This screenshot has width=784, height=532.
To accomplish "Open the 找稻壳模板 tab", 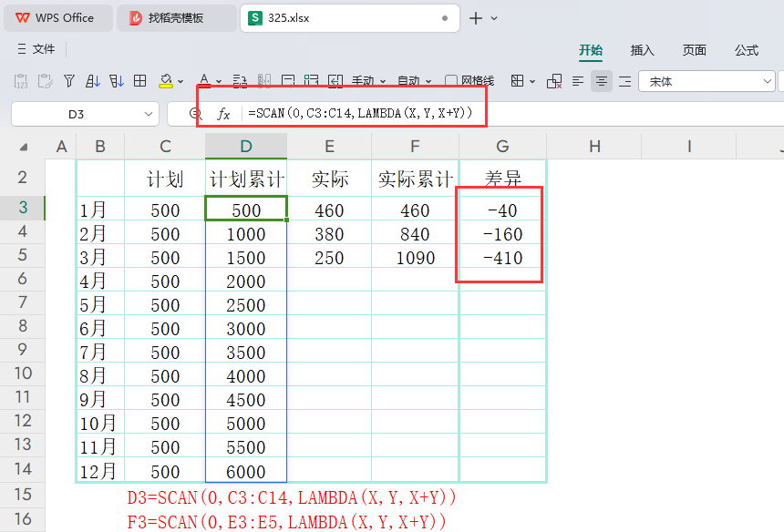I will coord(177,18).
